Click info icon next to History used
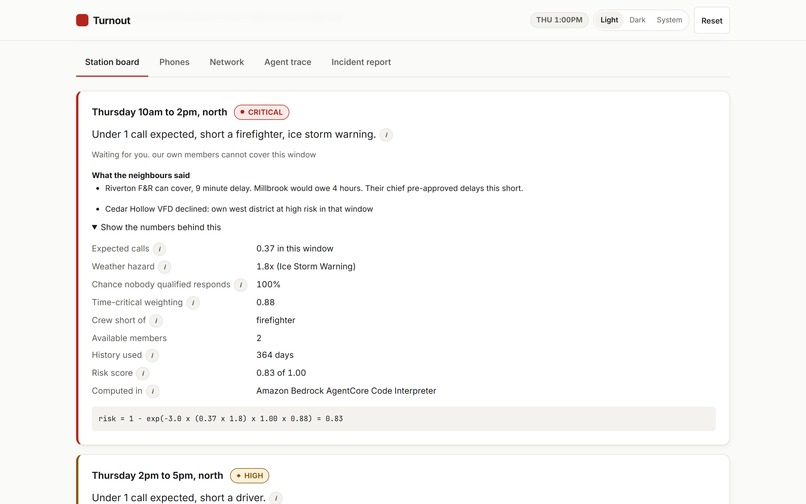The width and height of the screenshot is (806, 504). tap(152, 355)
